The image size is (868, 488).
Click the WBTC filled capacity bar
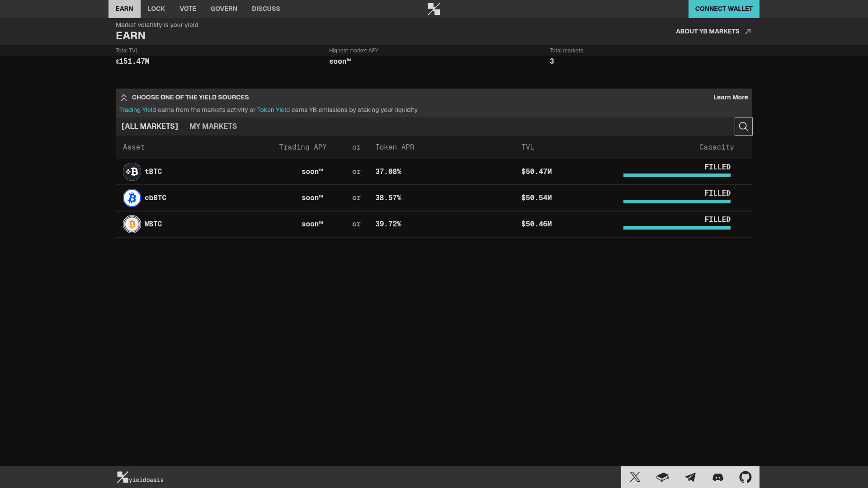click(677, 228)
